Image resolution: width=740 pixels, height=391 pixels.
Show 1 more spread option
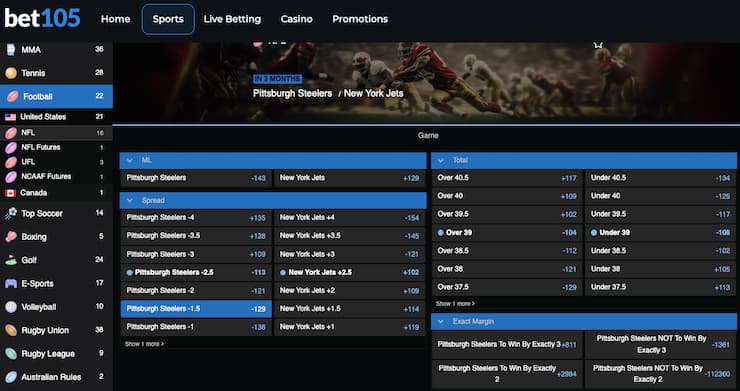coord(144,344)
